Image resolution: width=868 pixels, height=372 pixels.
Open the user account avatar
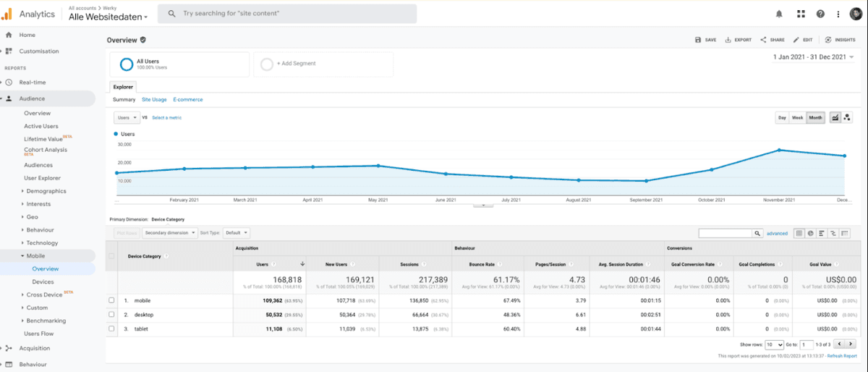coord(856,14)
